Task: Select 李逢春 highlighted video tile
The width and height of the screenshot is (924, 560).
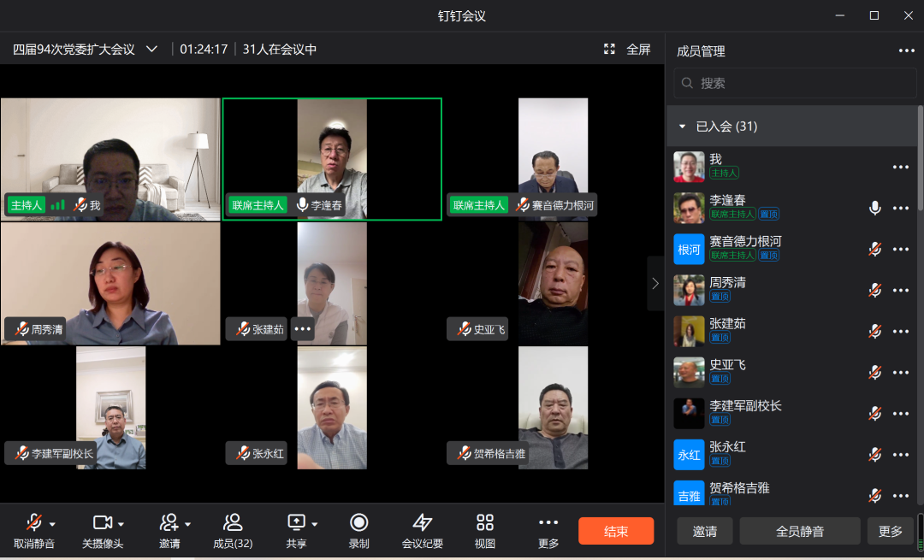Action: [332, 159]
